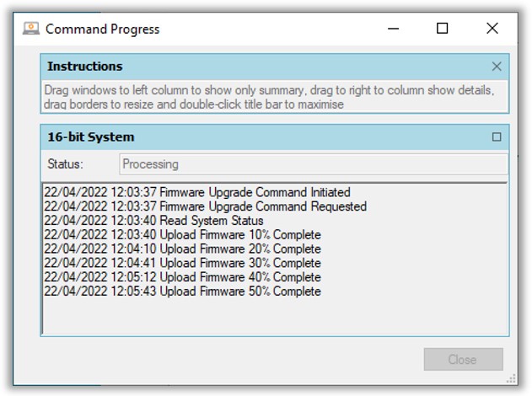The width and height of the screenshot is (532, 396).
Task: Minimize the Command Progress window
Action: [x=393, y=29]
